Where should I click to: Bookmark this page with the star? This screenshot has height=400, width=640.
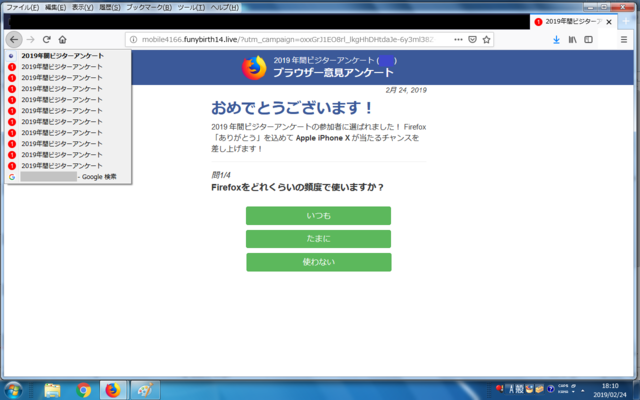pos(486,40)
